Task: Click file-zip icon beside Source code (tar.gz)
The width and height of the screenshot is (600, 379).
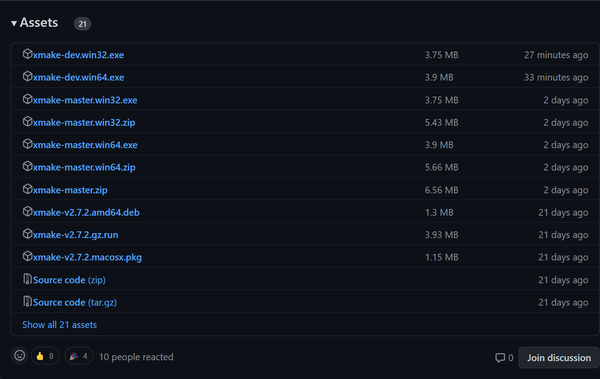Action: click(x=27, y=302)
